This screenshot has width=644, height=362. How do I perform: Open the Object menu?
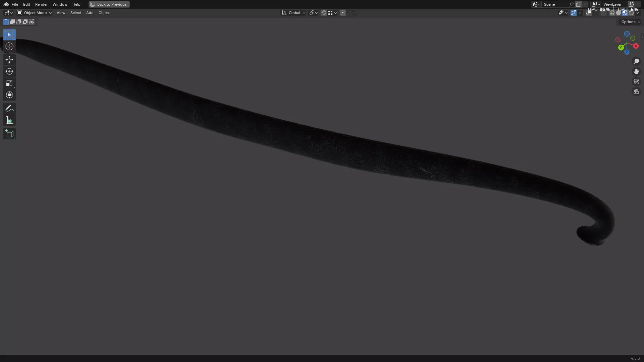[104, 13]
